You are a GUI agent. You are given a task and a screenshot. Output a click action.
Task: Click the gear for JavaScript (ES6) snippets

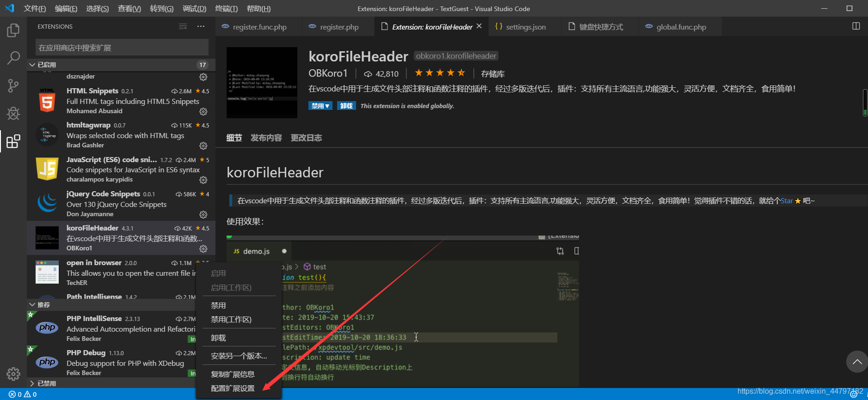click(x=203, y=180)
